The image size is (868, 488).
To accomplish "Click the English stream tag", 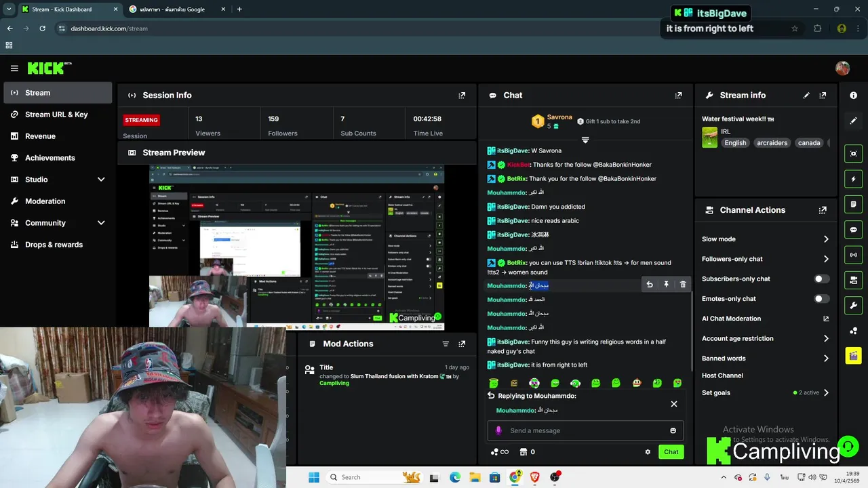I will pyautogui.click(x=735, y=143).
